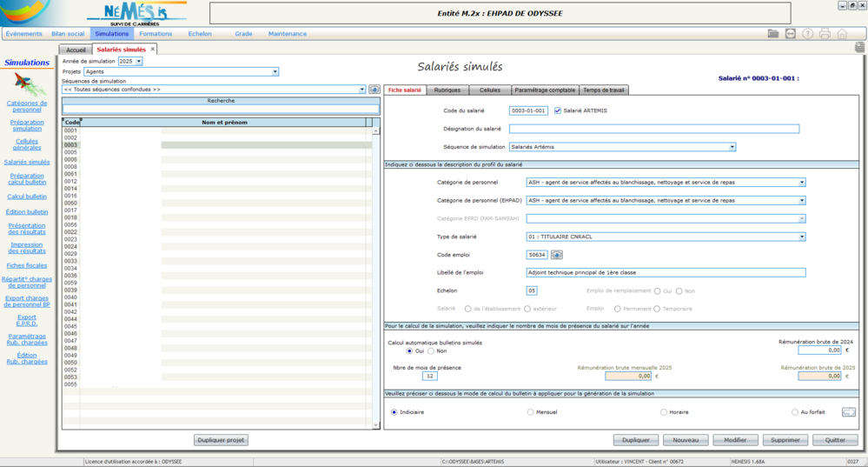Select the Mensuel calculation mode
This screenshot has height=467, width=868.
click(531, 412)
